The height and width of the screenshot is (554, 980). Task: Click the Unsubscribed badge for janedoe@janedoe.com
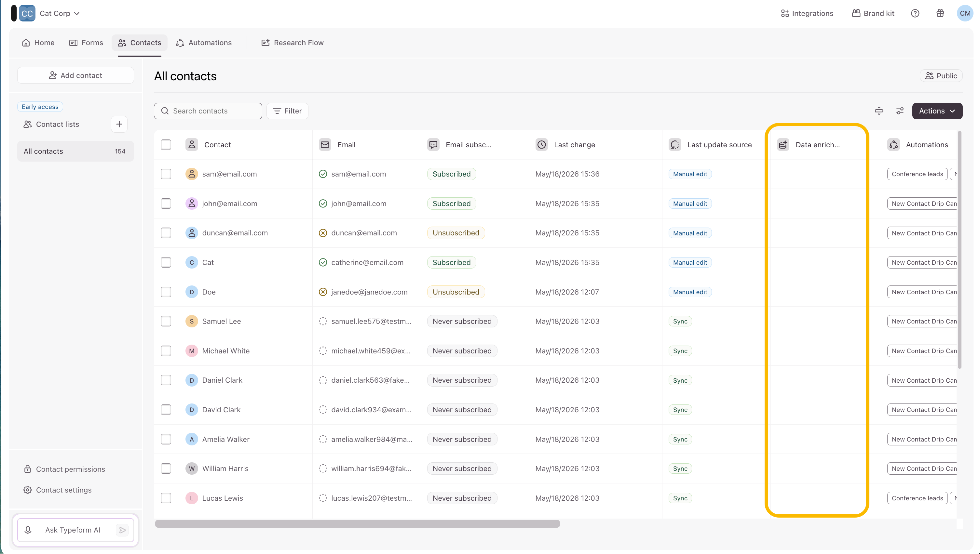pos(456,292)
